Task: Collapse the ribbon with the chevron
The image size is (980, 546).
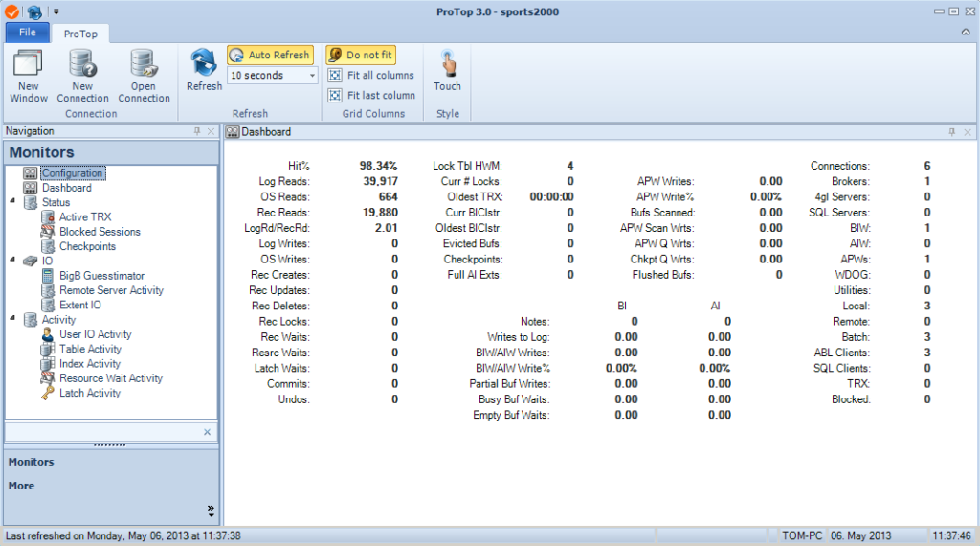Action: pyautogui.click(x=966, y=32)
